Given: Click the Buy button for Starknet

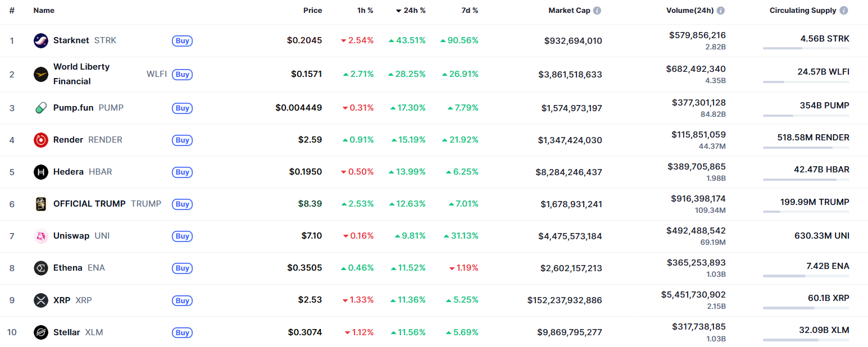Looking at the screenshot, I should [x=182, y=40].
